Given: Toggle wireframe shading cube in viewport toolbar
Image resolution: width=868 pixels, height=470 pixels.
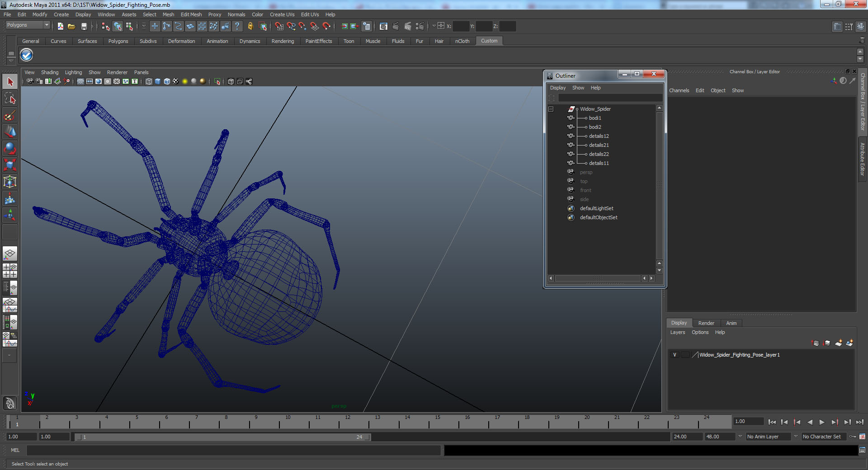Looking at the screenshot, I should 149,81.
